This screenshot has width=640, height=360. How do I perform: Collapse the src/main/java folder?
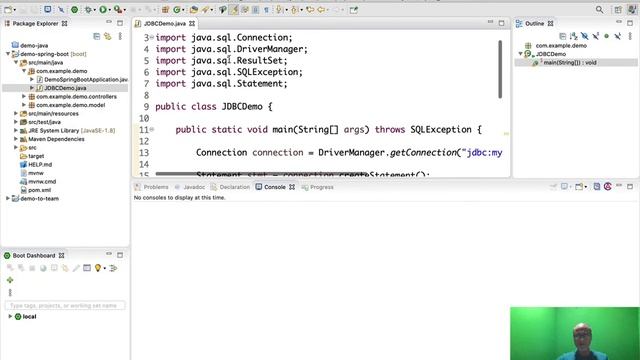16,62
